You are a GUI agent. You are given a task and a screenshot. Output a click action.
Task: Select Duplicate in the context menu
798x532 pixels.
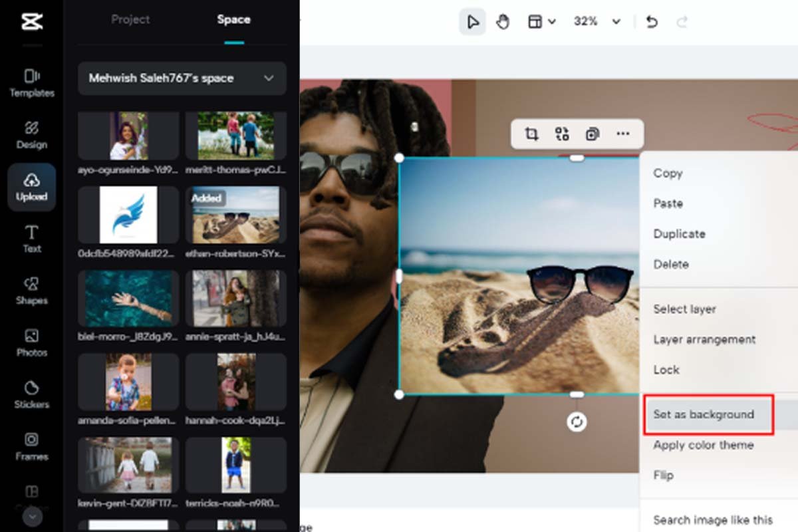point(679,234)
